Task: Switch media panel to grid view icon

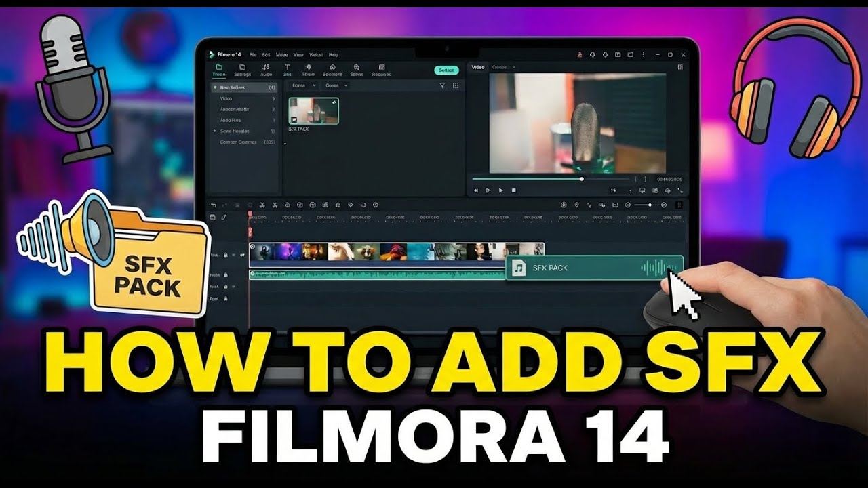Action: pyautogui.click(x=456, y=85)
